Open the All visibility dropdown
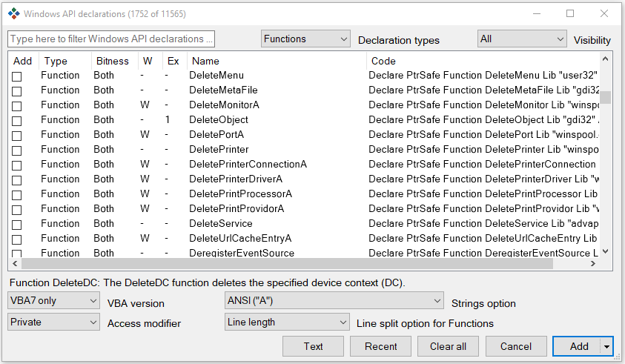Image resolution: width=625 pixels, height=364 pixels. pyautogui.click(x=522, y=39)
